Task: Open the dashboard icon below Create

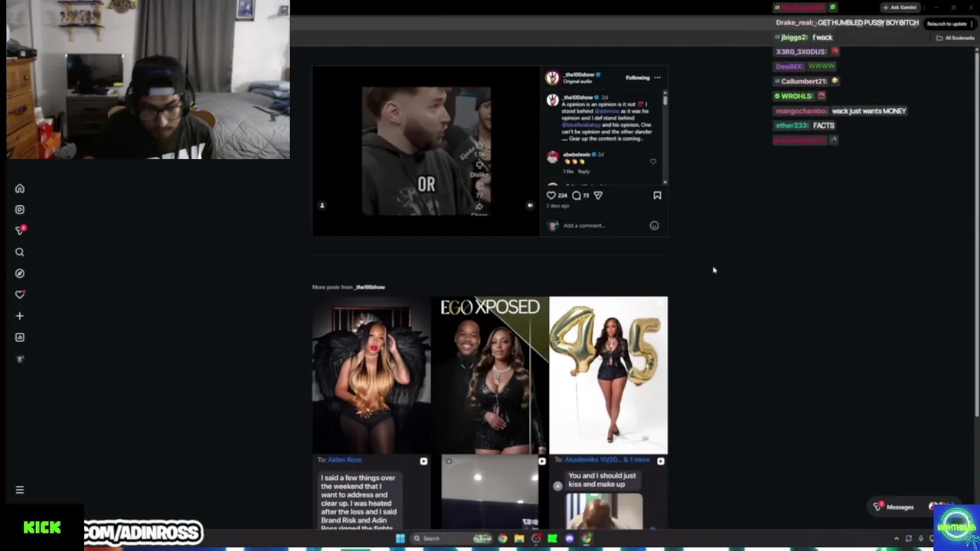Action: click(x=20, y=337)
